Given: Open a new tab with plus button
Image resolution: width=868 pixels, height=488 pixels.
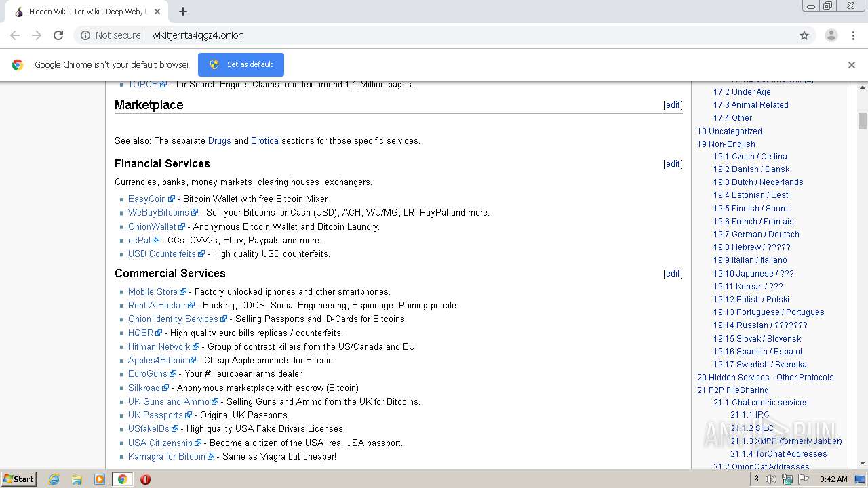Looking at the screenshot, I should tap(183, 12).
